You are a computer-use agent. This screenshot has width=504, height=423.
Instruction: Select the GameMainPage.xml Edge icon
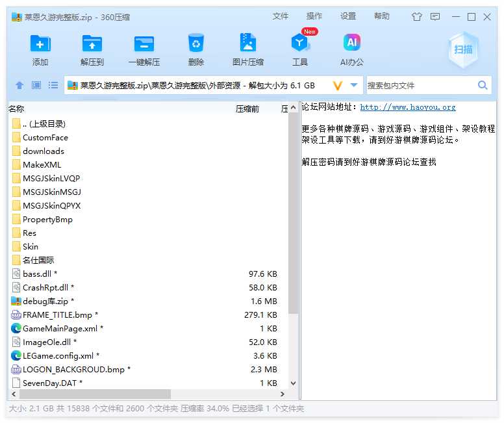click(16, 328)
